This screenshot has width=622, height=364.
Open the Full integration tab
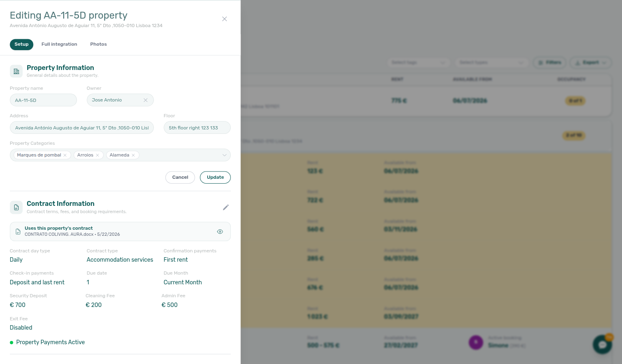pos(59,44)
